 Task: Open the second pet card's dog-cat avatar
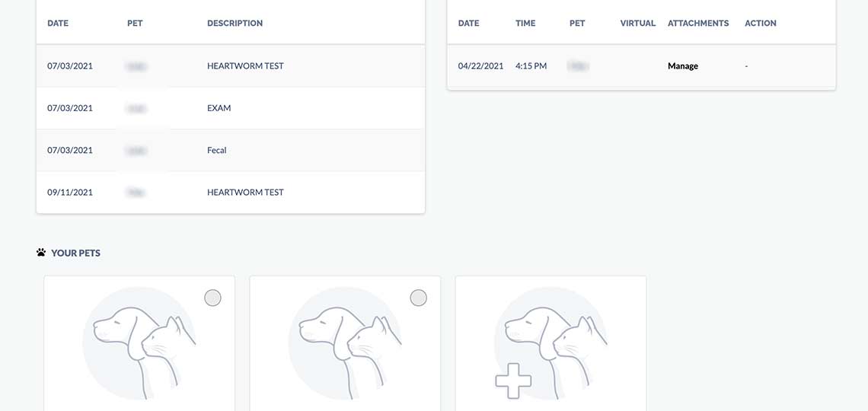345,343
